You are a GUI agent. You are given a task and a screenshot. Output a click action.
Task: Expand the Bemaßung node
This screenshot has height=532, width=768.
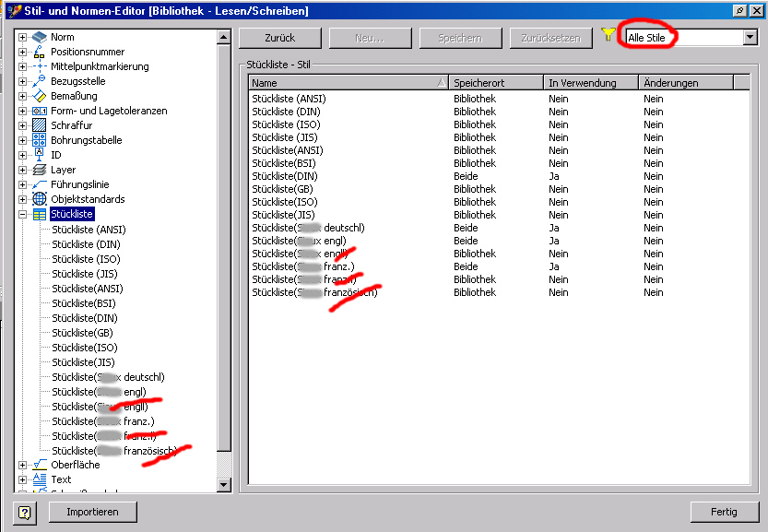pos(22,96)
